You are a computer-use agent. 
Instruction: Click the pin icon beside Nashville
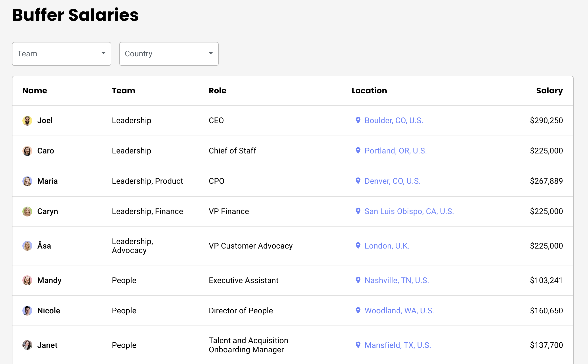coord(358,280)
